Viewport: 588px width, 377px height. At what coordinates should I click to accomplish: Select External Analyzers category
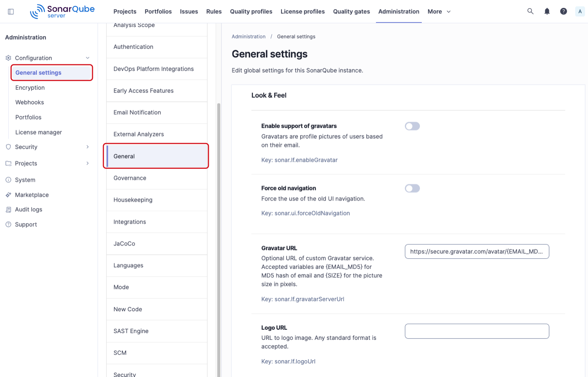157,134
